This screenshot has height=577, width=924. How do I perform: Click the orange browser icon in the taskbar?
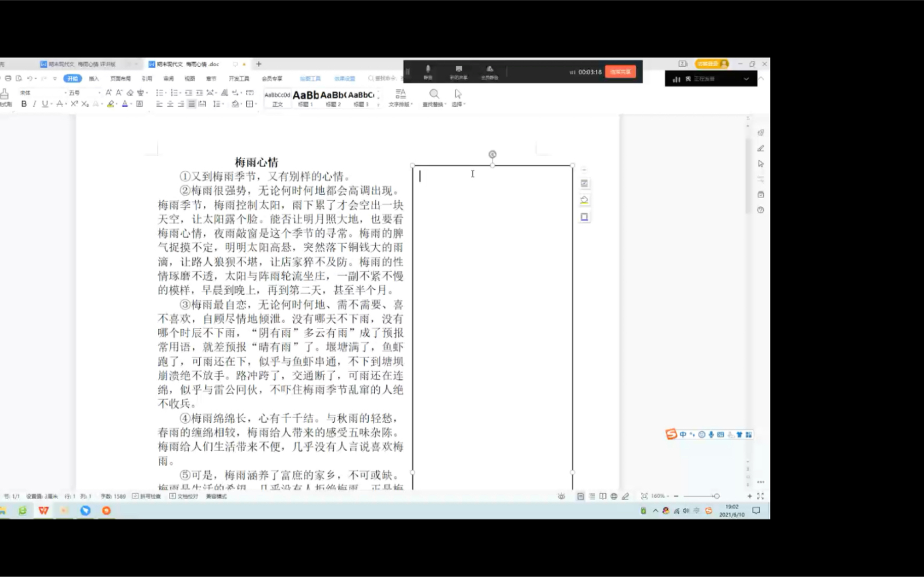pyautogui.click(x=106, y=511)
